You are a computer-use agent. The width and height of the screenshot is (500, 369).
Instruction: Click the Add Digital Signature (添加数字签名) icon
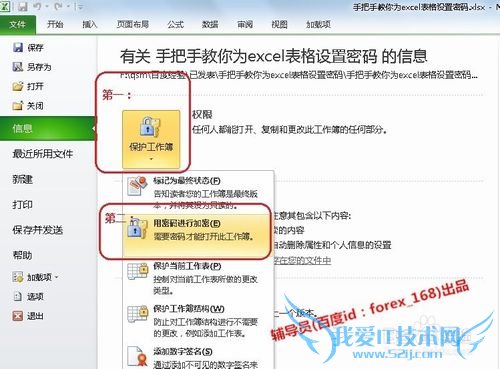[x=137, y=356]
